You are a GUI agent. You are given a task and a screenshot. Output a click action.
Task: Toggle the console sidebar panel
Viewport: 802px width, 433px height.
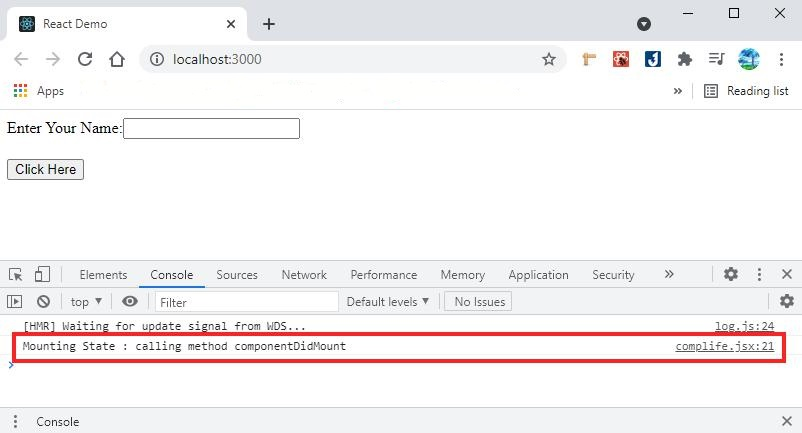click(14, 301)
